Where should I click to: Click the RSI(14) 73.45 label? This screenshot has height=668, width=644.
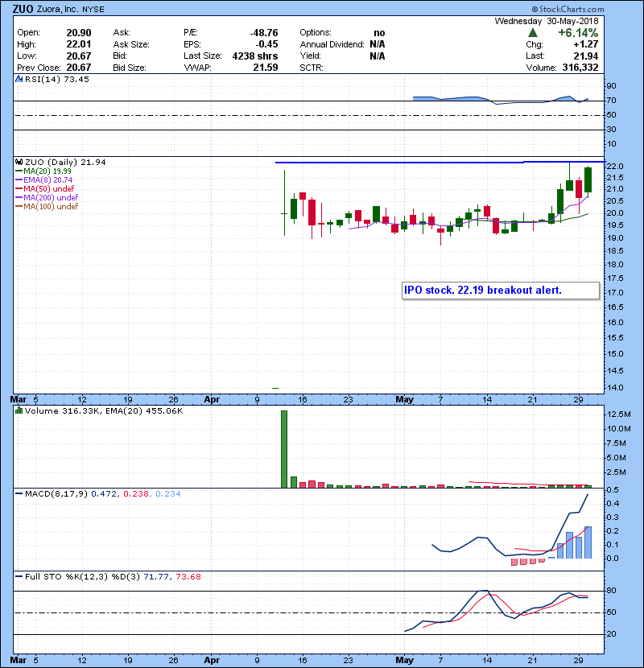point(57,79)
